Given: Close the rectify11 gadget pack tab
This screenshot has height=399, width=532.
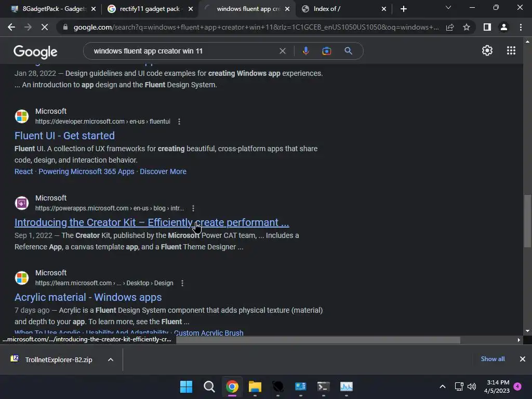Looking at the screenshot, I should [191, 9].
